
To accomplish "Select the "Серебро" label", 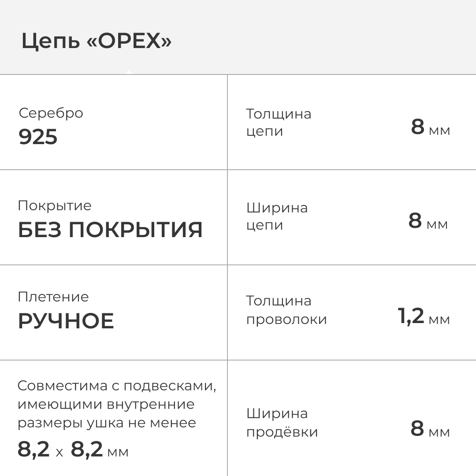I will coord(51,113).
